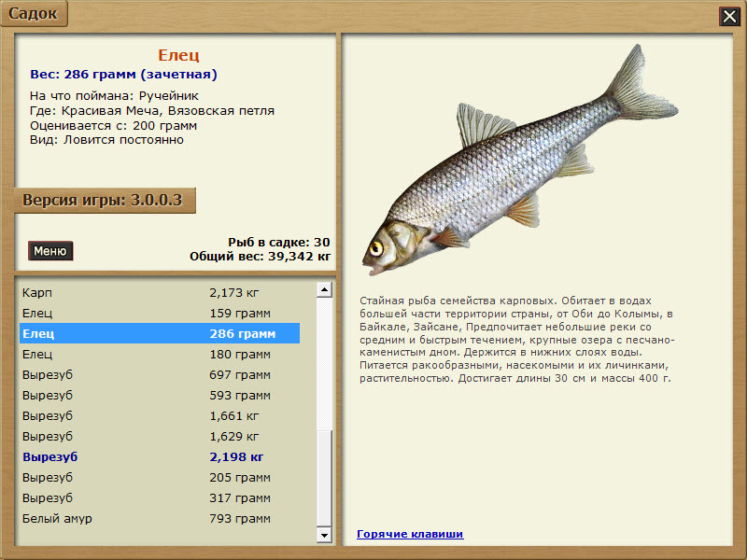The image size is (747, 560).
Task: Select the Вырезуб 1,661 кг entry
Action: coord(159,416)
